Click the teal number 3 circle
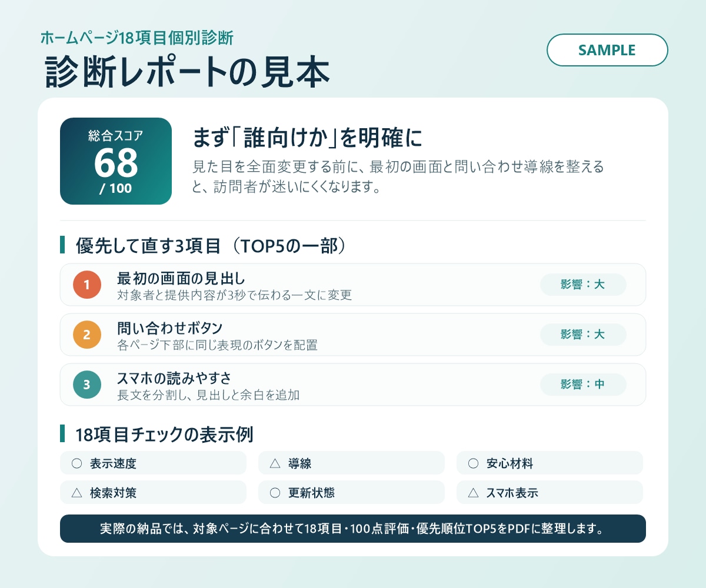Viewport: 706px width, 588px height. (x=87, y=385)
